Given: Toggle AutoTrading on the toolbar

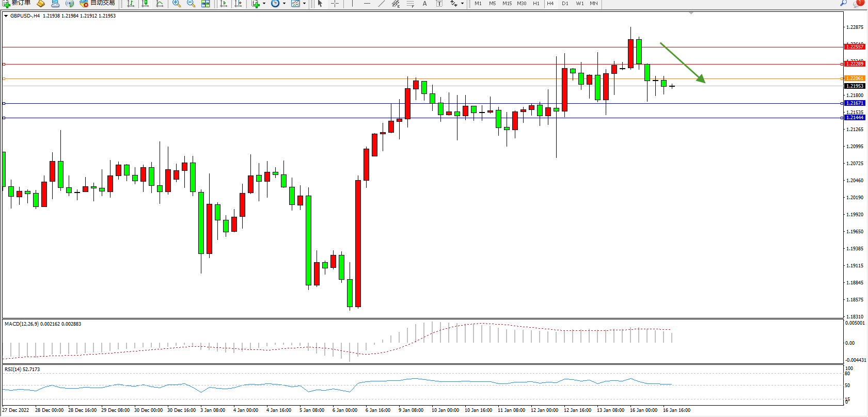Looking at the screenshot, I should coord(97,3).
